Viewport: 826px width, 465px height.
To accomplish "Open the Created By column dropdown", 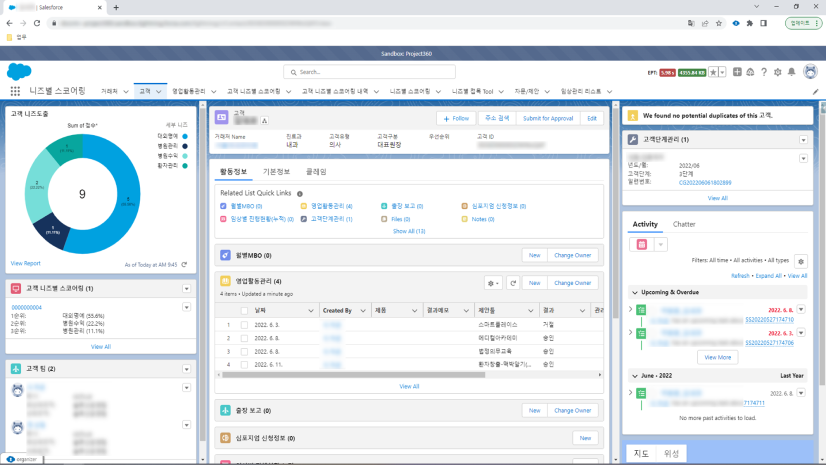I will pyautogui.click(x=363, y=311).
